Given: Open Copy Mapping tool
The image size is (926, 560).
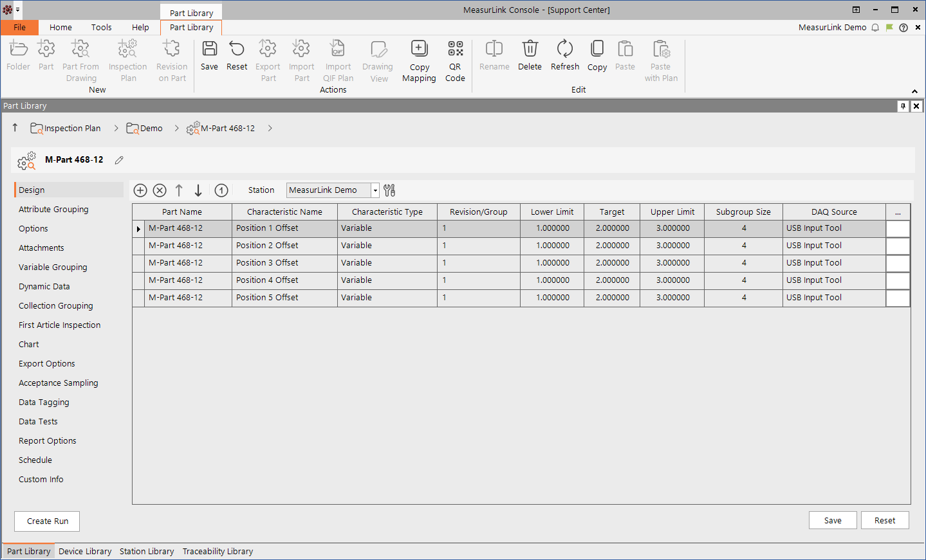Looking at the screenshot, I should tap(419, 49).
